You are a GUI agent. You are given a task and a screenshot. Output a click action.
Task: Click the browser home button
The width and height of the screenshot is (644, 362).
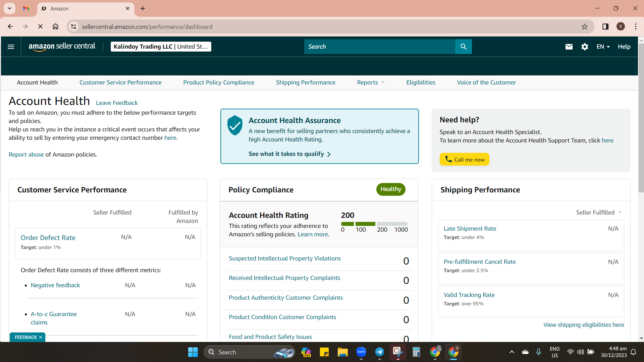(x=56, y=26)
